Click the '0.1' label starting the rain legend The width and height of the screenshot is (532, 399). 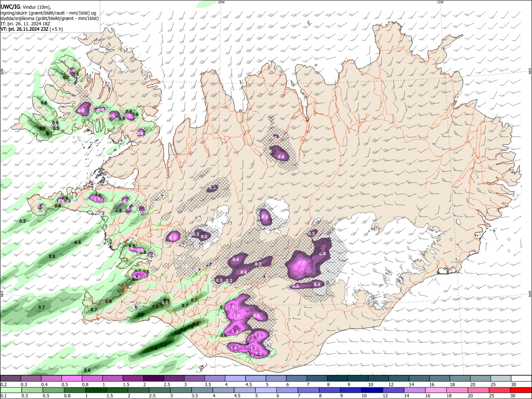3,396
